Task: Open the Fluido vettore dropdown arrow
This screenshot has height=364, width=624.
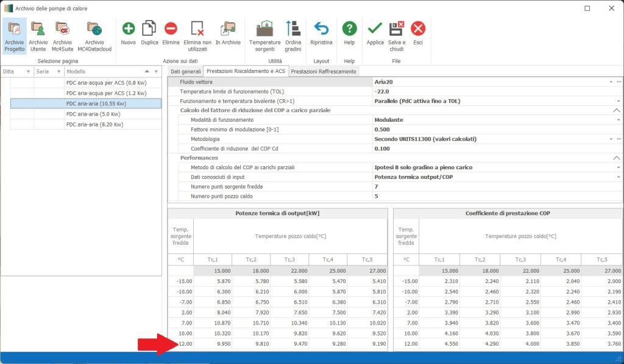Action: 611,82
